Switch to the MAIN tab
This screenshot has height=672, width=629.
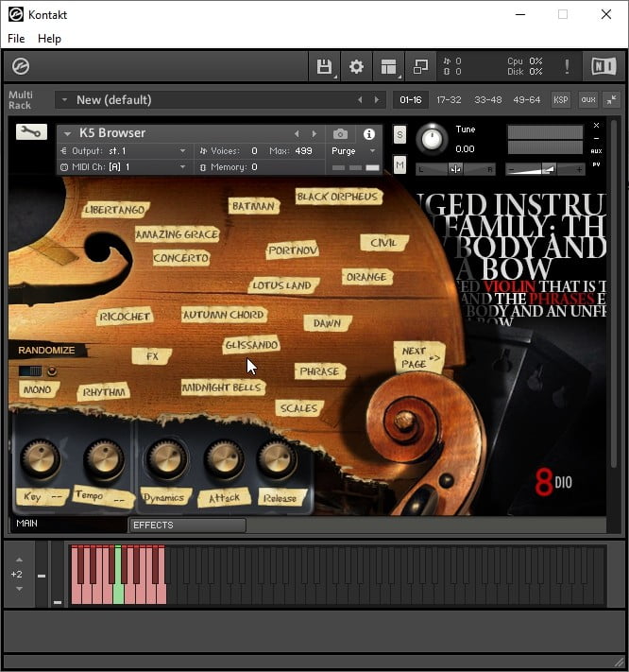(x=69, y=524)
